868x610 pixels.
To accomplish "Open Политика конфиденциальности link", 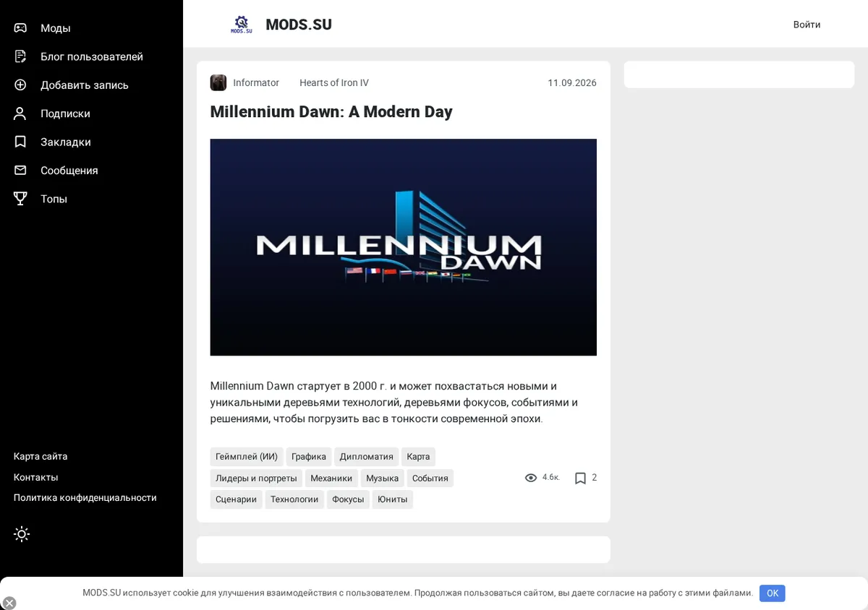I will pos(85,498).
